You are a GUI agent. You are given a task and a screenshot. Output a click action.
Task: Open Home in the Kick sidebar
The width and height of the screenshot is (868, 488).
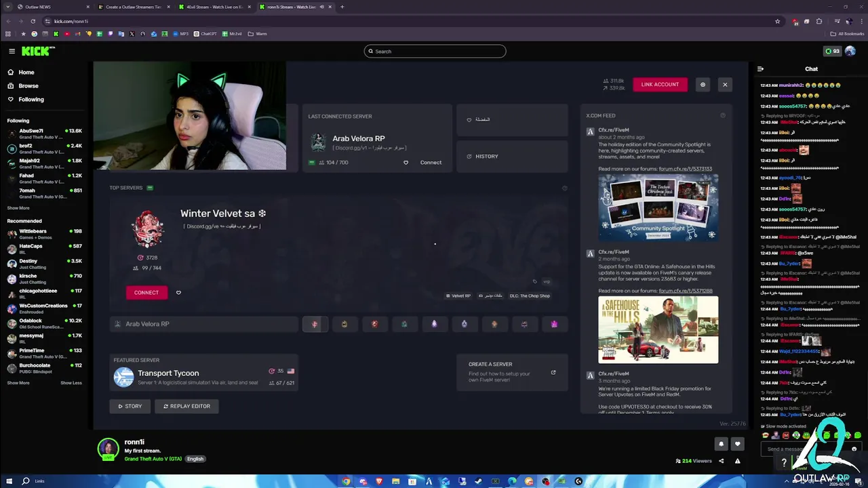coord(21,73)
